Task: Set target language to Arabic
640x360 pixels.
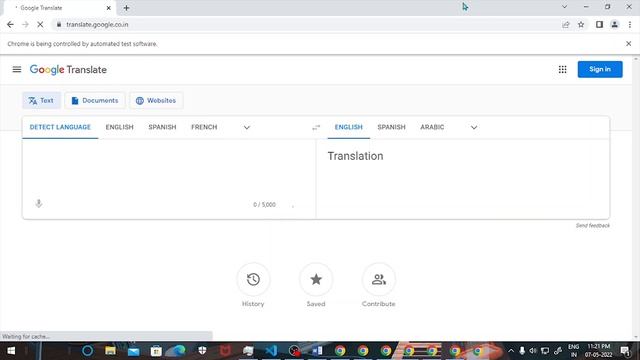Action: tap(432, 127)
